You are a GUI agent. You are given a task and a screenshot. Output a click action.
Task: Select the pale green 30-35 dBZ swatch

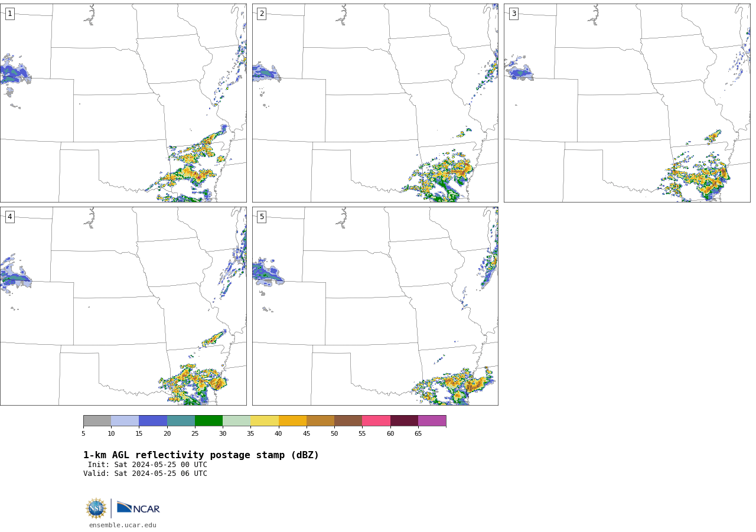tap(236, 420)
